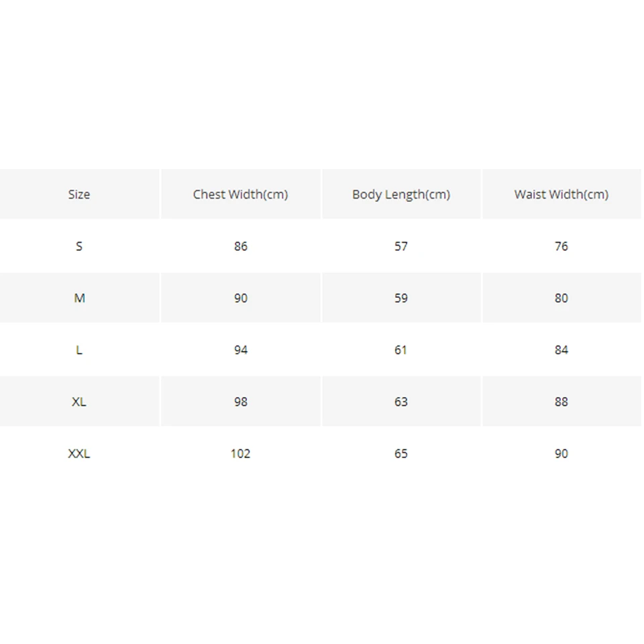
Task: Click chest width value 94
Action: click(x=241, y=350)
